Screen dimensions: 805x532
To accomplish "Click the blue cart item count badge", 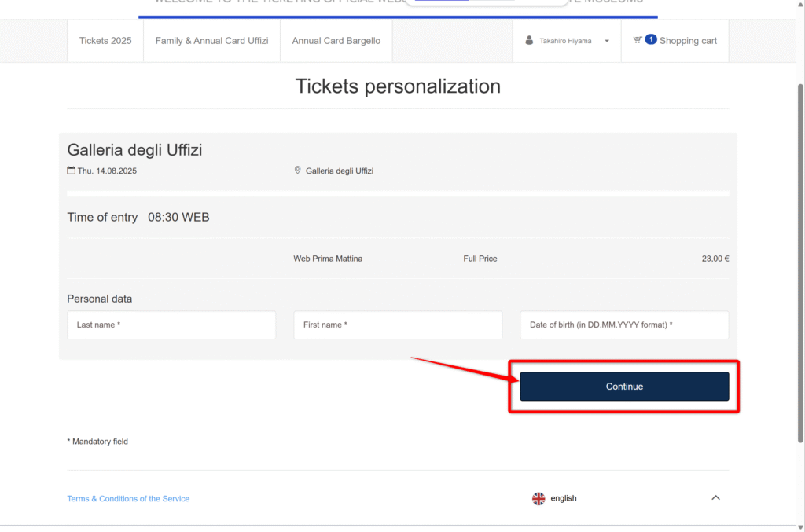I will point(650,39).
